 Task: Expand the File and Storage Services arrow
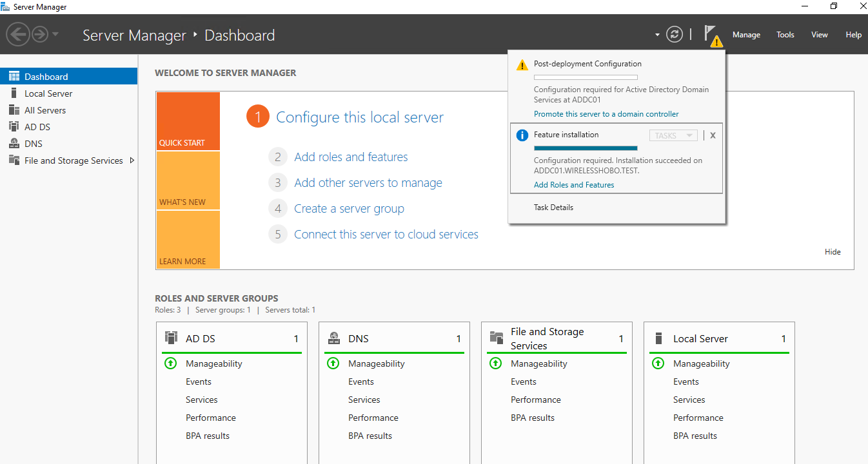132,160
